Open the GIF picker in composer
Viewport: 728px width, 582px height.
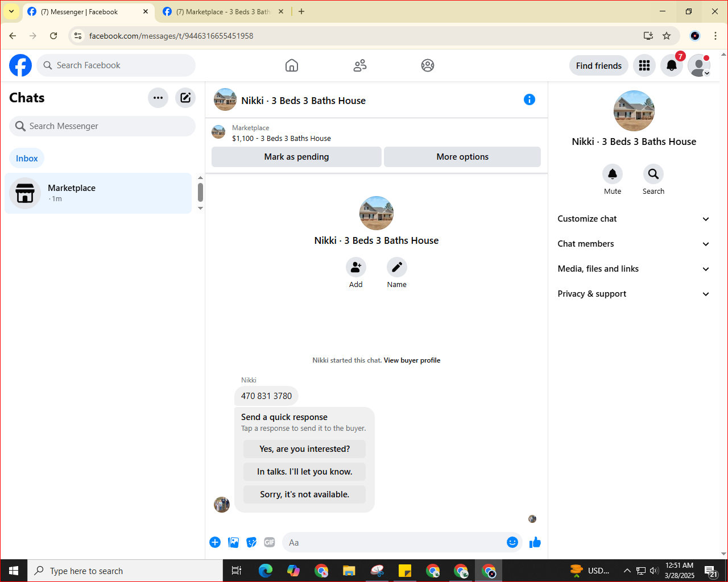coord(270,542)
